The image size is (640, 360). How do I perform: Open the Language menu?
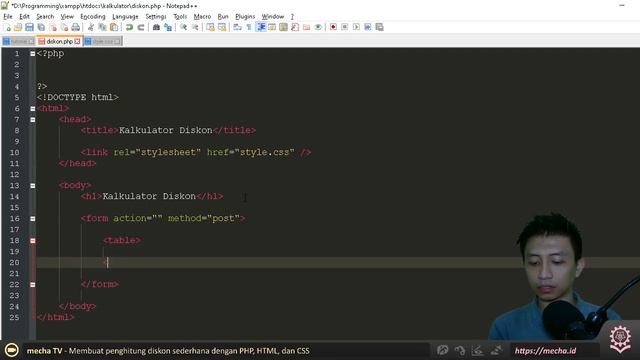[125, 17]
